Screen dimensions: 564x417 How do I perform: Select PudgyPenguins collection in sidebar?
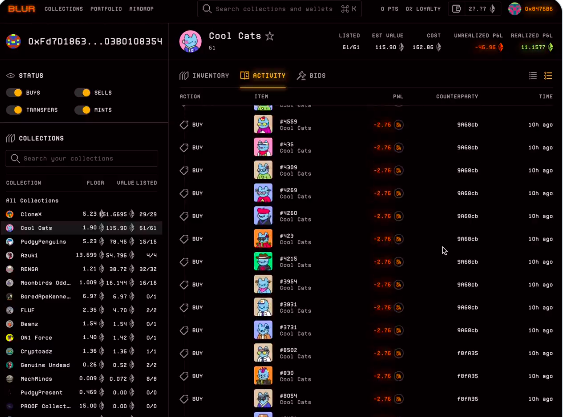click(82, 241)
